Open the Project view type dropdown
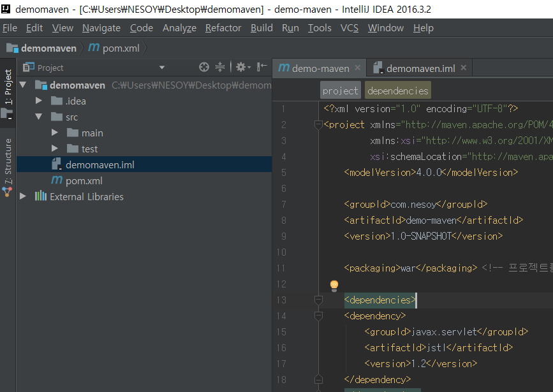Image resolution: width=553 pixels, height=392 pixels. (162, 68)
